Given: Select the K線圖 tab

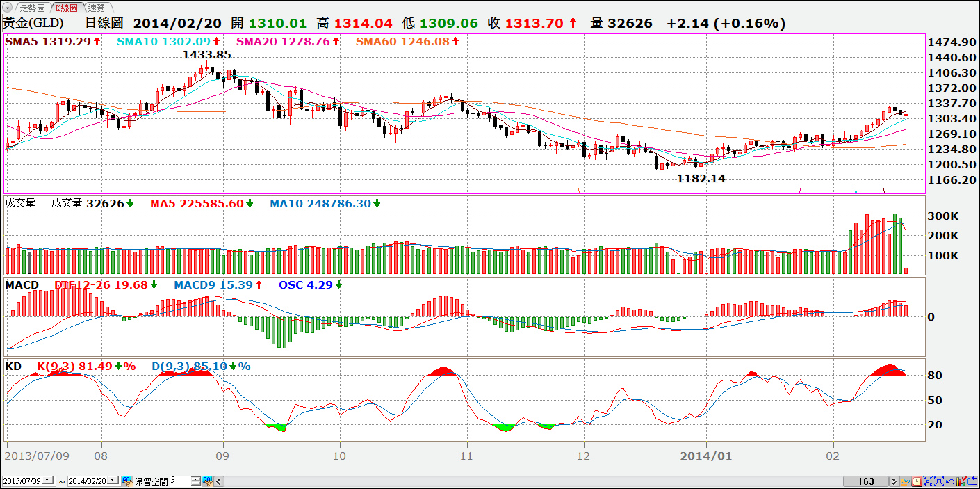Looking at the screenshot, I should pyautogui.click(x=68, y=8).
